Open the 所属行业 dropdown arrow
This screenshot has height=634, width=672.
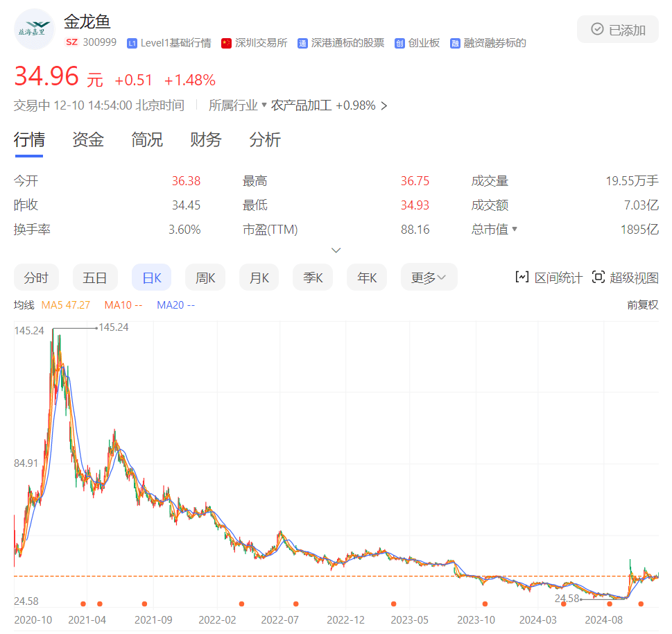(264, 105)
